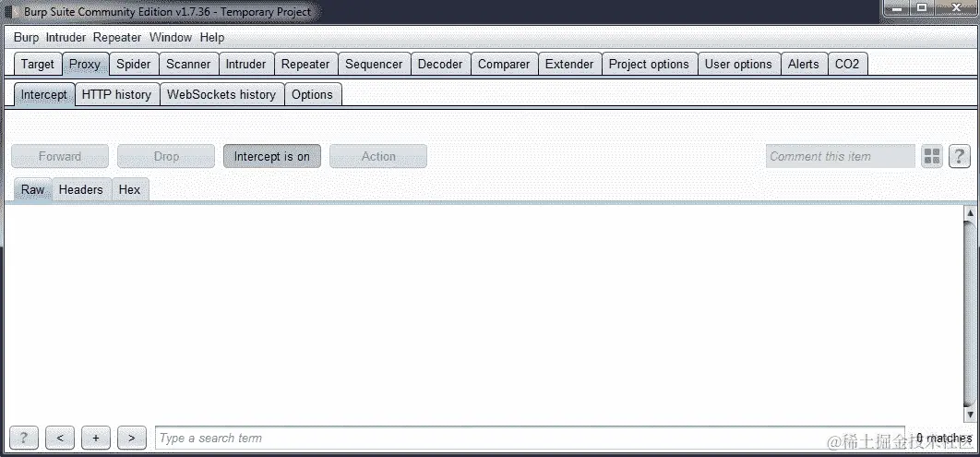Open the Intruder tool tab
980x457 pixels.
pyautogui.click(x=245, y=64)
